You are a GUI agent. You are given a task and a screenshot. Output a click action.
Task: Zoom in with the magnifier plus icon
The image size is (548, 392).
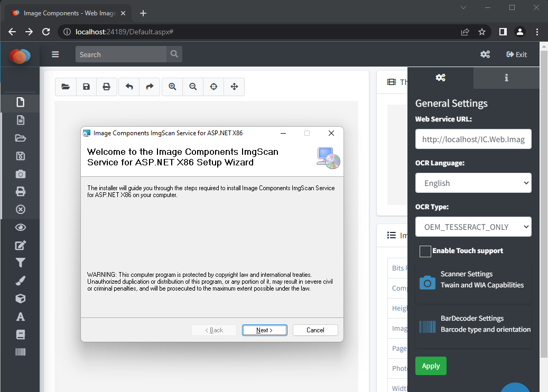pos(172,87)
